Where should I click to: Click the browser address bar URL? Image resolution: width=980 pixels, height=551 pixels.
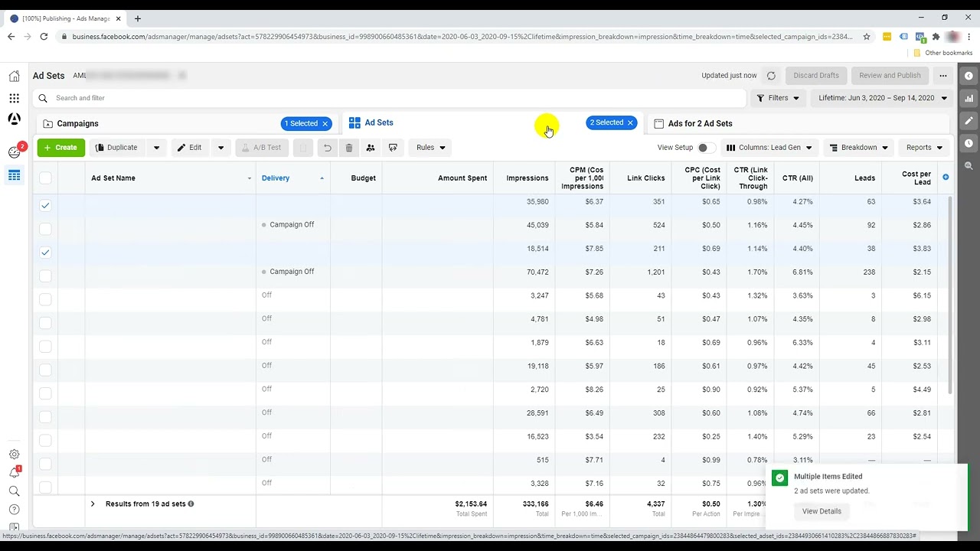(462, 36)
